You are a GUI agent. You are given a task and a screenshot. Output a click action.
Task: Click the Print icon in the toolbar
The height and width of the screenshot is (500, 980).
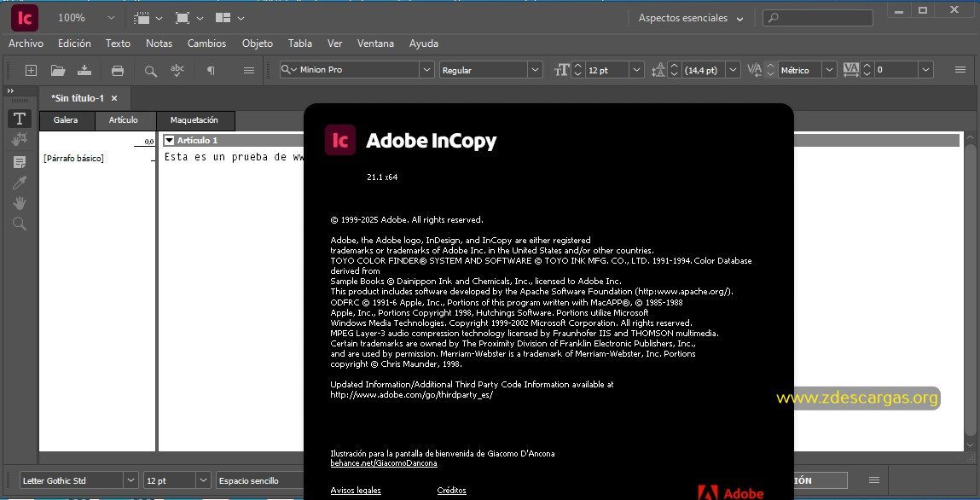[x=118, y=71]
